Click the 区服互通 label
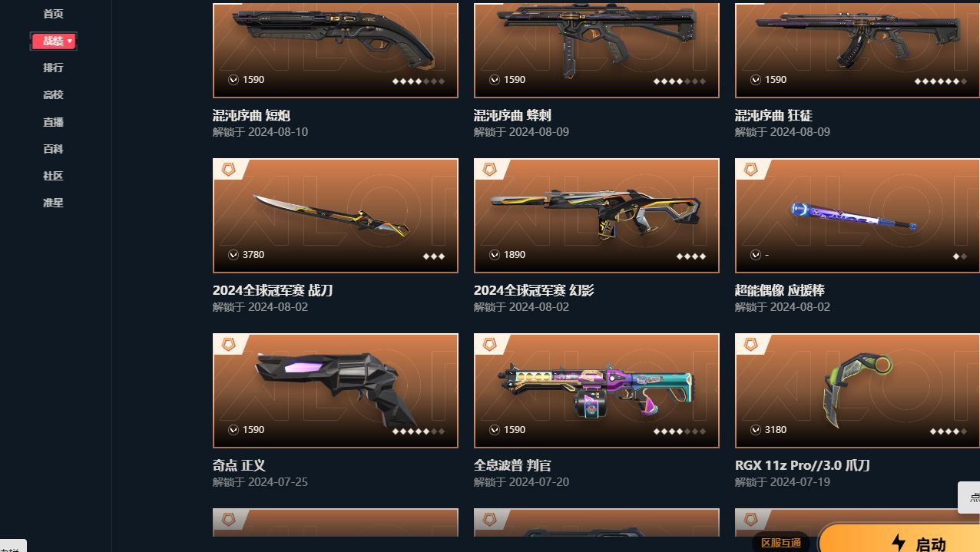Screen dimensions: 980x552 [x=781, y=543]
